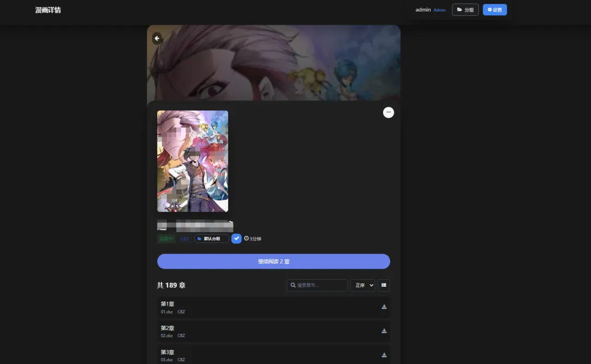Click the green 连载中 status tag

[166, 239]
